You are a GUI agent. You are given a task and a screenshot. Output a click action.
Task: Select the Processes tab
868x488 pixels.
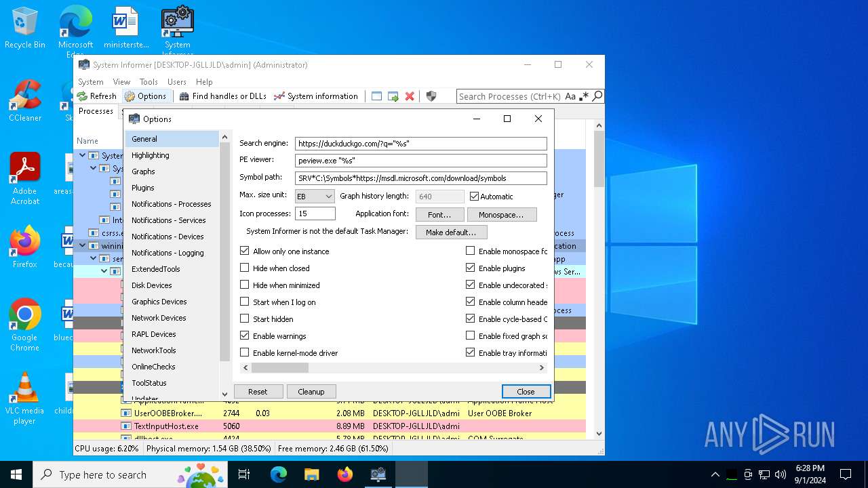(96, 111)
